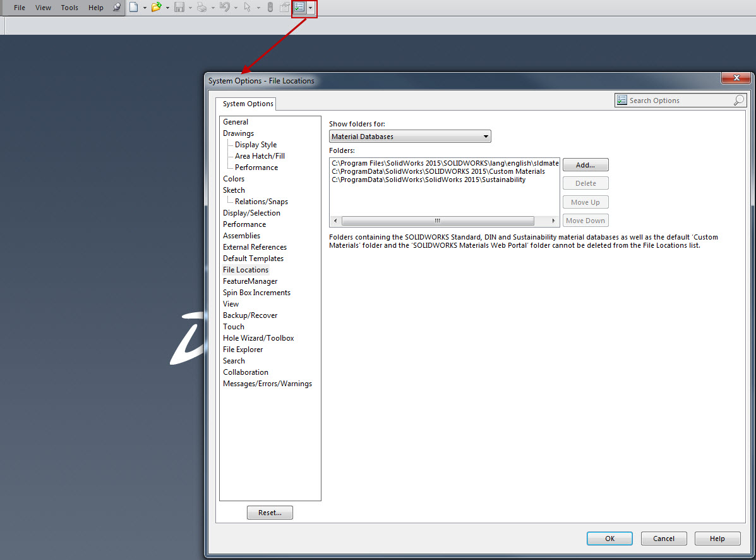Click the dialog Help button
Image resolution: width=756 pixels, height=560 pixels.
pyautogui.click(x=717, y=539)
